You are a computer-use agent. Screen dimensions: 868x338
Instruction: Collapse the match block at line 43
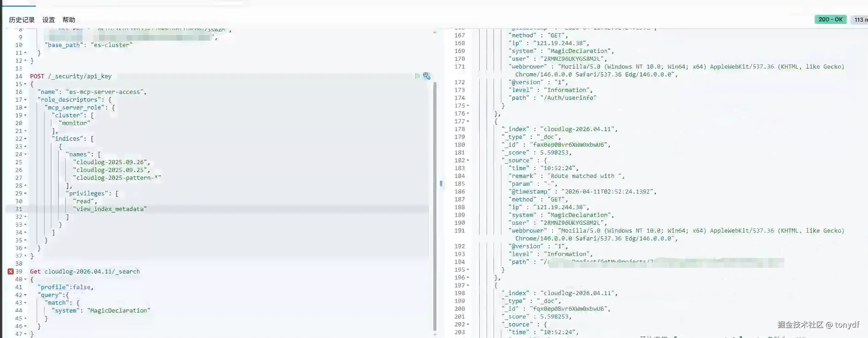click(25, 303)
